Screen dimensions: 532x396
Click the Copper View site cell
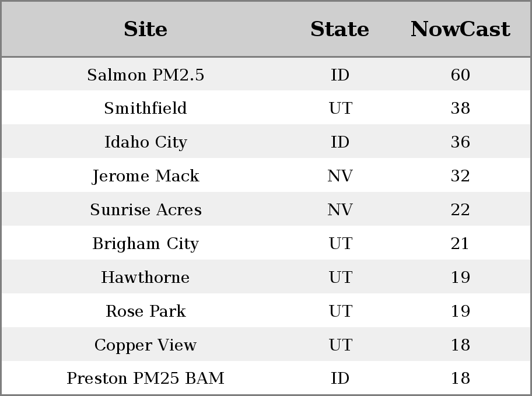[x=145, y=345]
